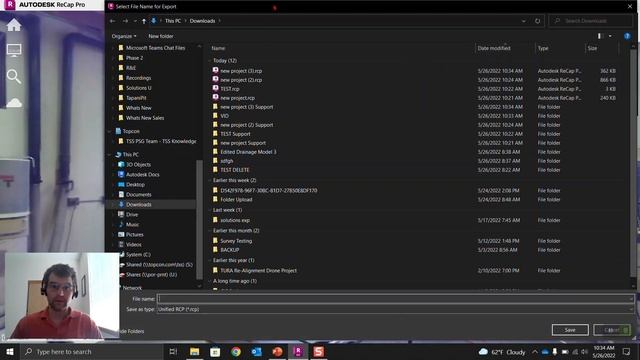640x360 pixels.
Task: Click the file list vertical scrollbar
Action: click(x=633, y=163)
